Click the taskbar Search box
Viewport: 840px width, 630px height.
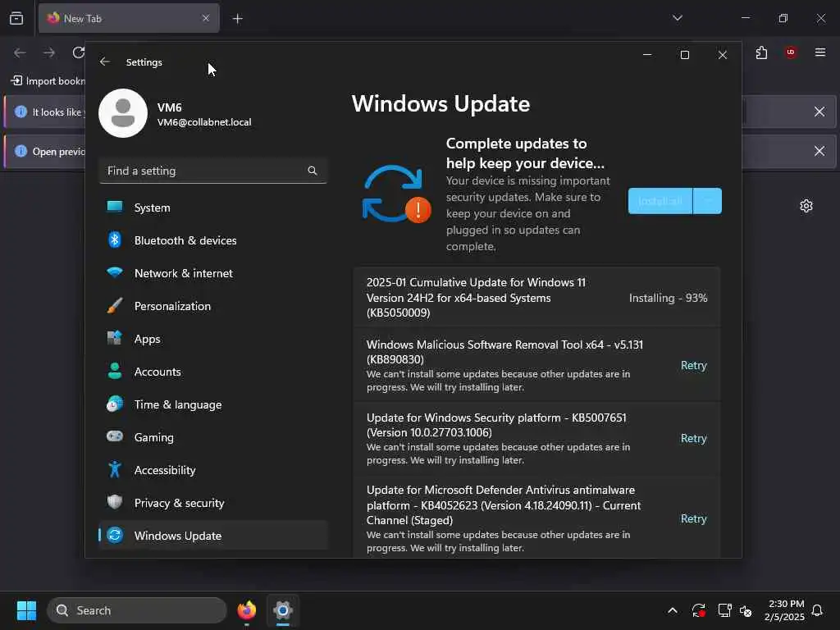click(137, 610)
